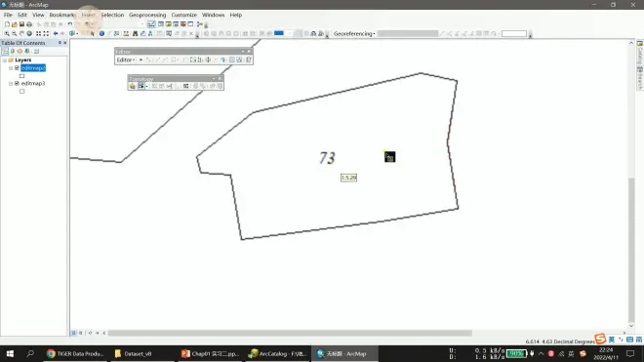Open the Geoprocessing menu

click(147, 15)
